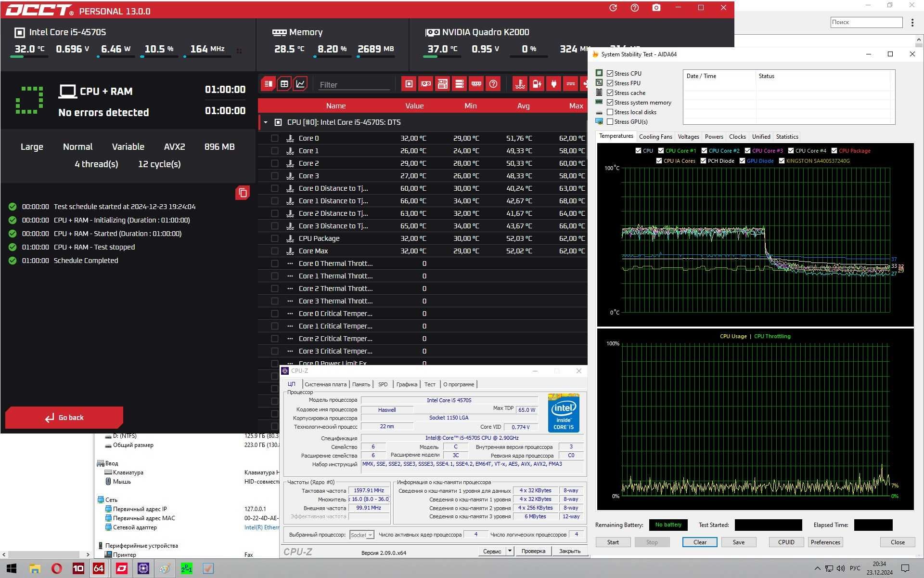Screen dimensions: 924x578
Task: Open the Statistics tab in AIDA64
Action: point(787,137)
